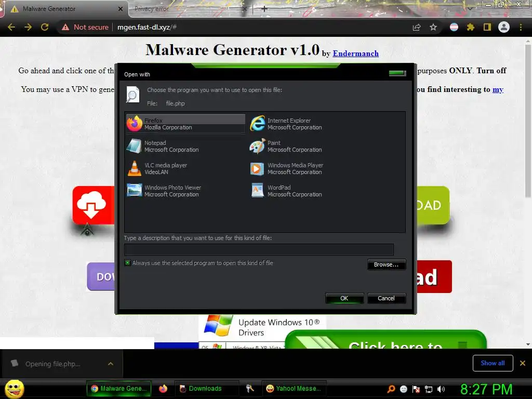
Task: Switch to Malware Generator tab
Action: [66, 9]
